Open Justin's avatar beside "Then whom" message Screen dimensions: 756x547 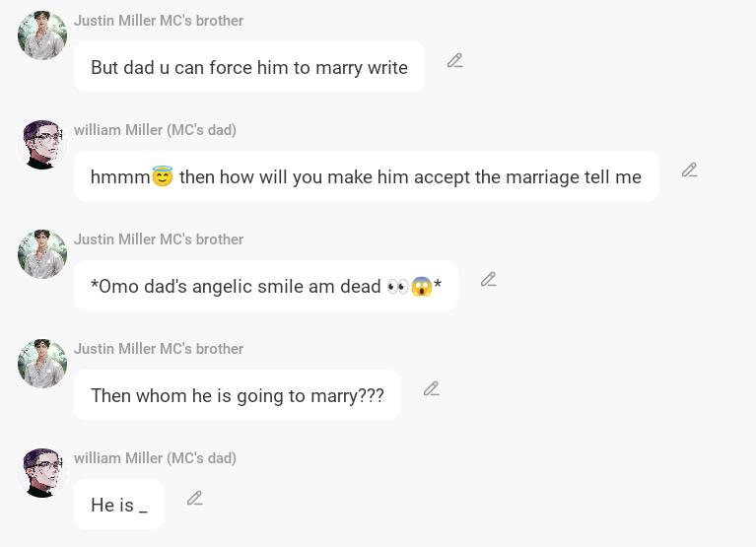tap(42, 364)
